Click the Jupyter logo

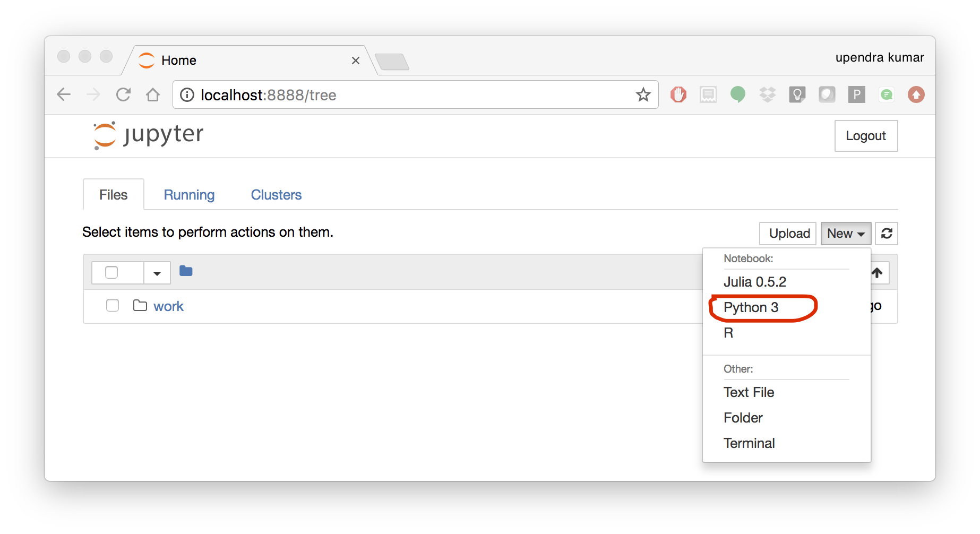tap(149, 135)
